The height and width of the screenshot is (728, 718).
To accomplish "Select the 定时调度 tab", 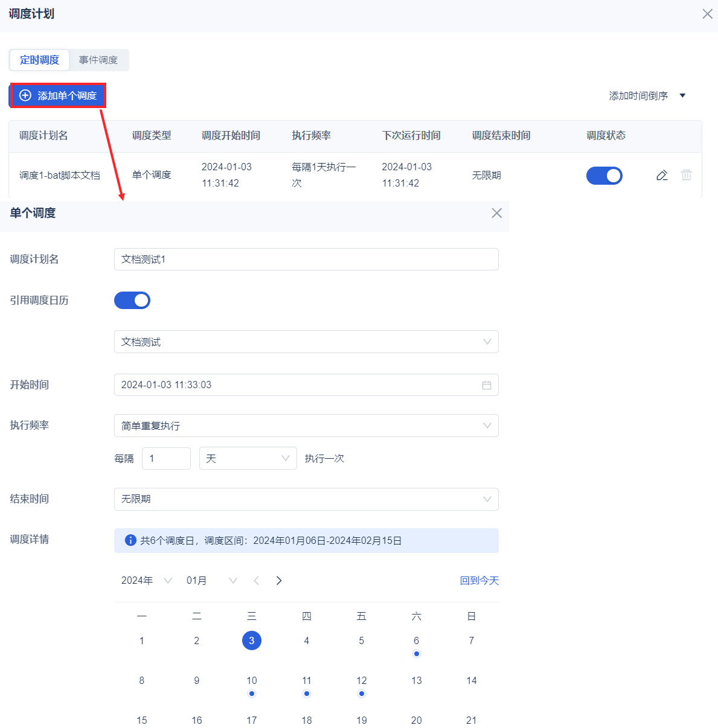I will (39, 60).
